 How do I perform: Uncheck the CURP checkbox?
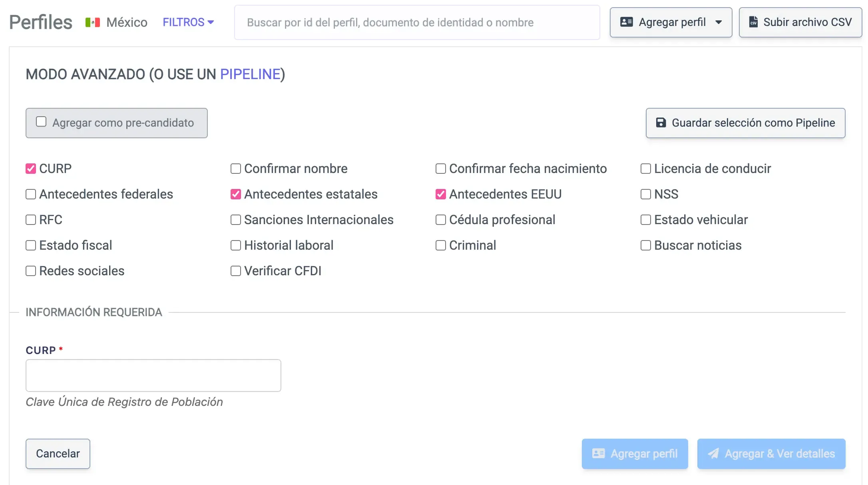[x=30, y=169]
